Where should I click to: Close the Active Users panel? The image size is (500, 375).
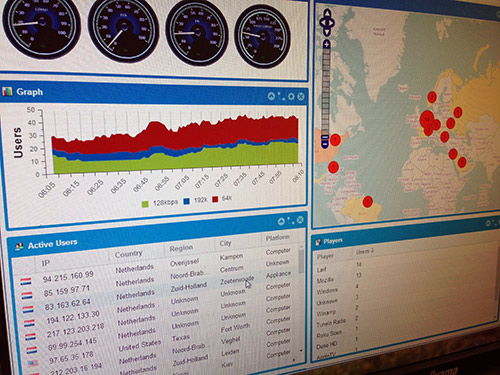tap(300, 220)
